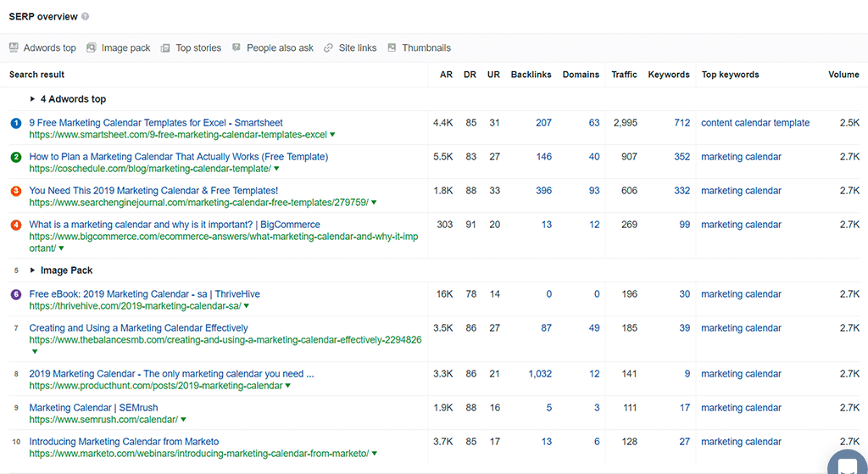
Task: Click the orange position 3 badge
Action: click(16, 191)
